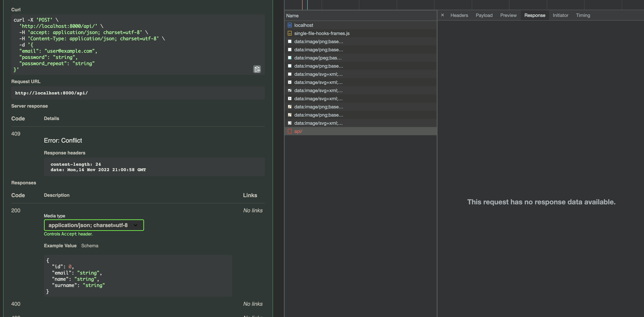Viewport: 644px width, 317px height.
Task: Click the "user@example.com" email line in curl
Action: (x=58, y=51)
